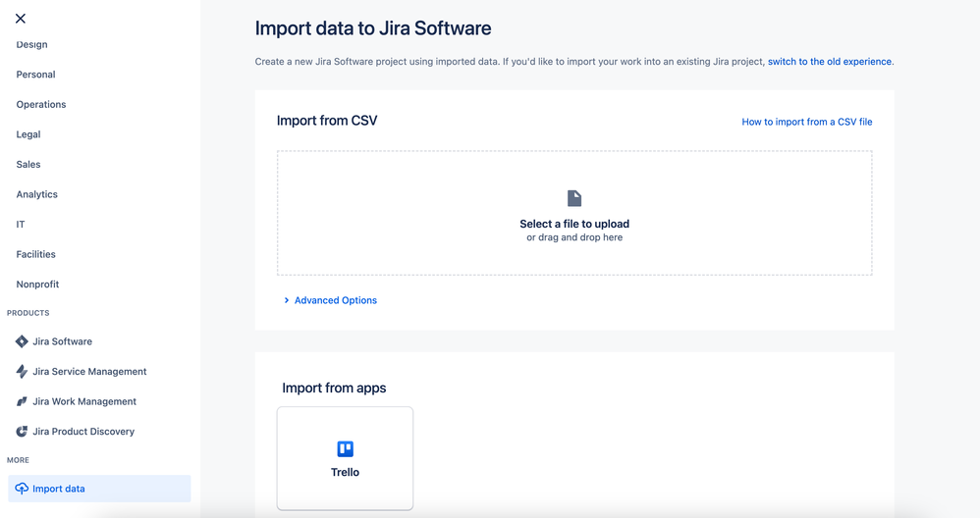Open Advanced Options link text
The image size is (980, 518).
(336, 300)
